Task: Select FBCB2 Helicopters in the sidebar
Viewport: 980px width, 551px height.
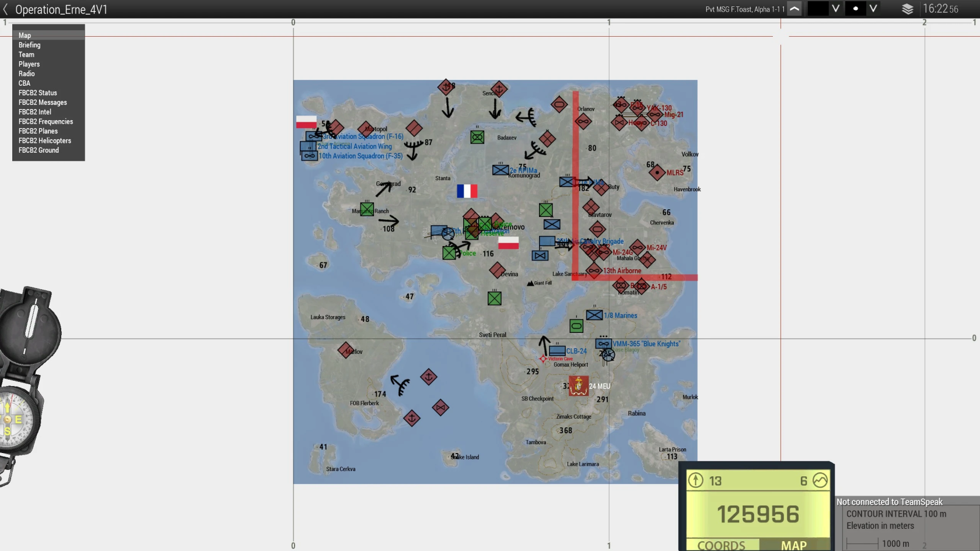Action: (45, 141)
